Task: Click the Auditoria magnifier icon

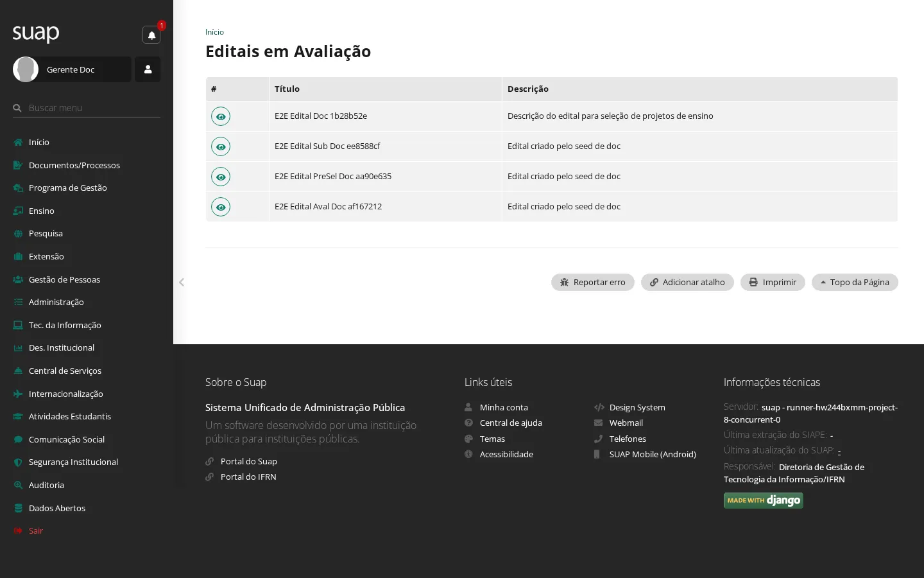Action: click(18, 485)
